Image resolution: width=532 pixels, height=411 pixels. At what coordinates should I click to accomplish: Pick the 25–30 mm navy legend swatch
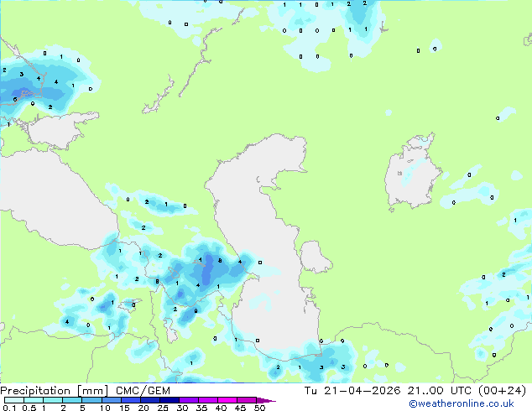pos(170,400)
